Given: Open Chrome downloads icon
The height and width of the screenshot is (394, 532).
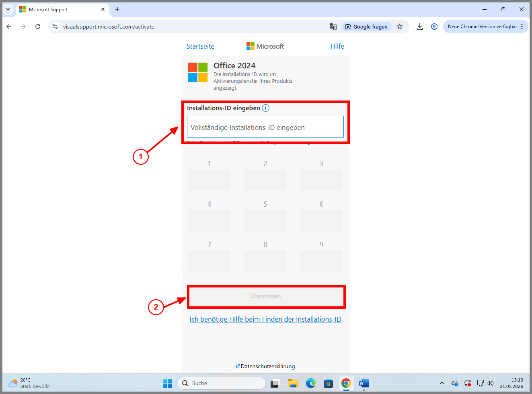Looking at the screenshot, I should coord(420,27).
